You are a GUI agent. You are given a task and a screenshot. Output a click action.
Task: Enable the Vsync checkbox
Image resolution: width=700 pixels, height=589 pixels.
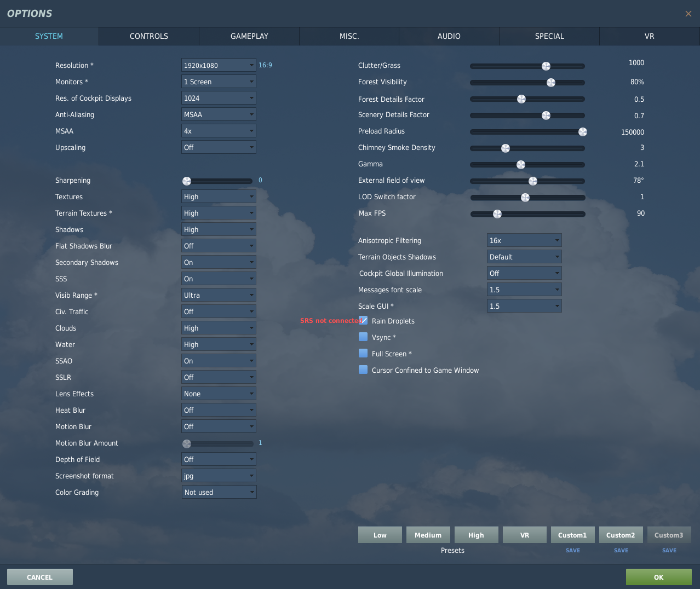tap(363, 337)
